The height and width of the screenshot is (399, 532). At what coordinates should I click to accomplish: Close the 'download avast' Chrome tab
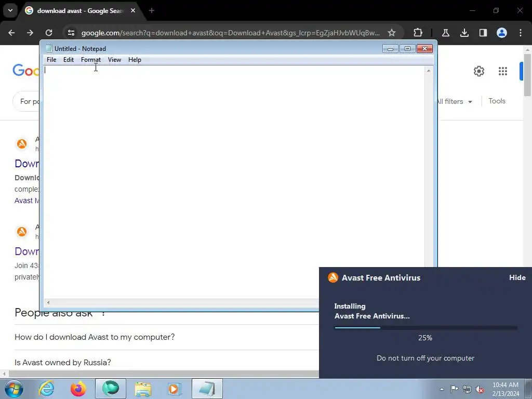tap(133, 10)
